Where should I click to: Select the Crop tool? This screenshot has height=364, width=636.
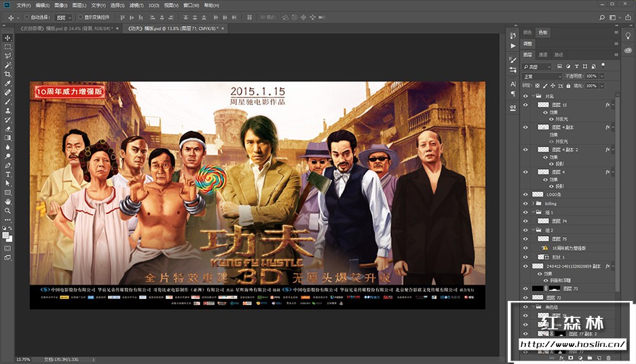(x=7, y=74)
